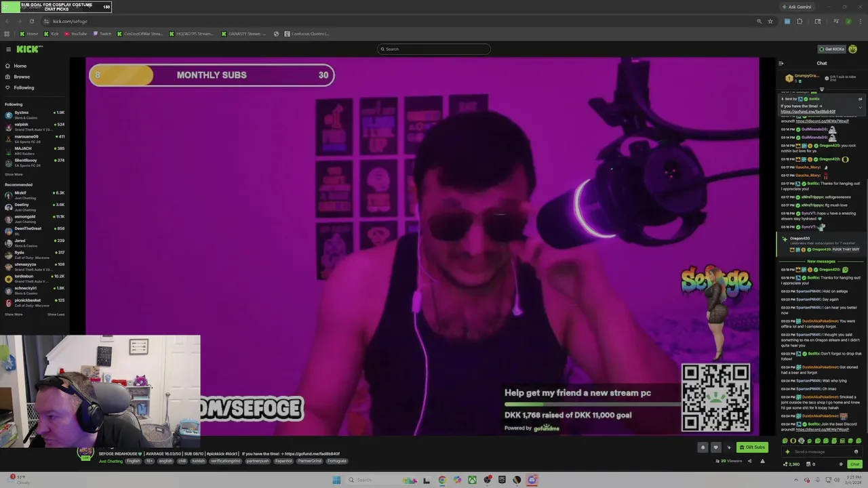Collapse Recommended list with Show Less
Image resolution: width=868 pixels, height=488 pixels.
(x=56, y=314)
